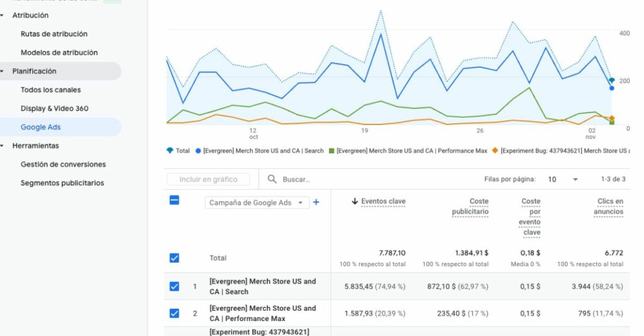Toggle the header select-all checkbox
644x336 pixels.
(x=174, y=200)
